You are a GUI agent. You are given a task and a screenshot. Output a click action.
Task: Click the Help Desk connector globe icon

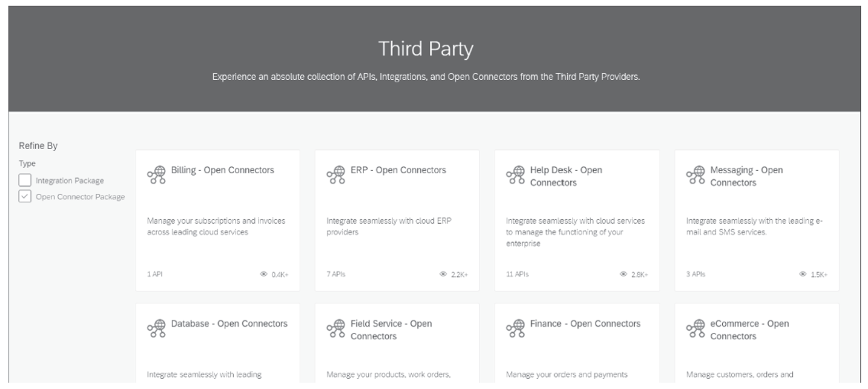(515, 175)
